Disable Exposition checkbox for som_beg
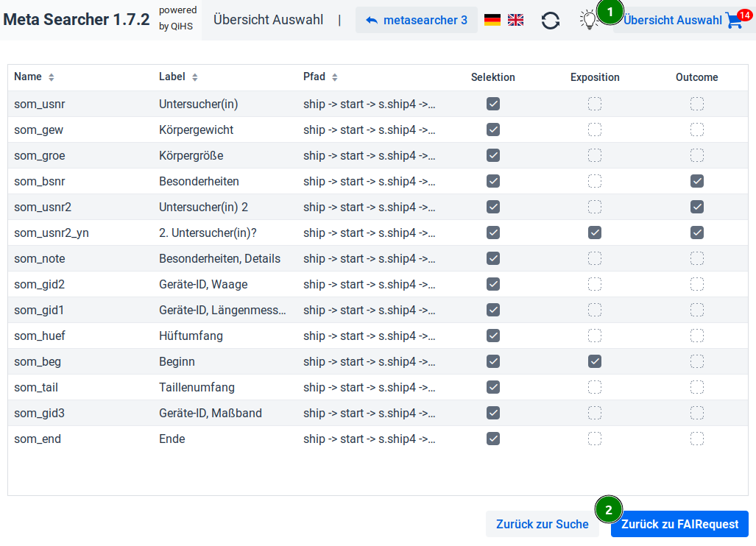756x546 pixels. click(595, 361)
